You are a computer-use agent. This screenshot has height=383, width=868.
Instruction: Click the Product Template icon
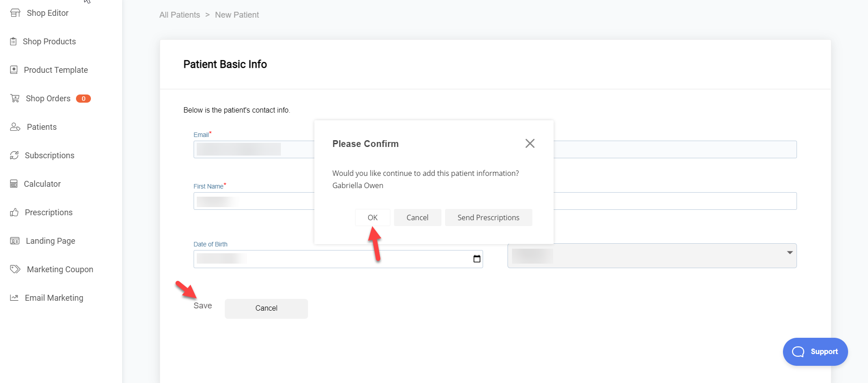[14, 70]
